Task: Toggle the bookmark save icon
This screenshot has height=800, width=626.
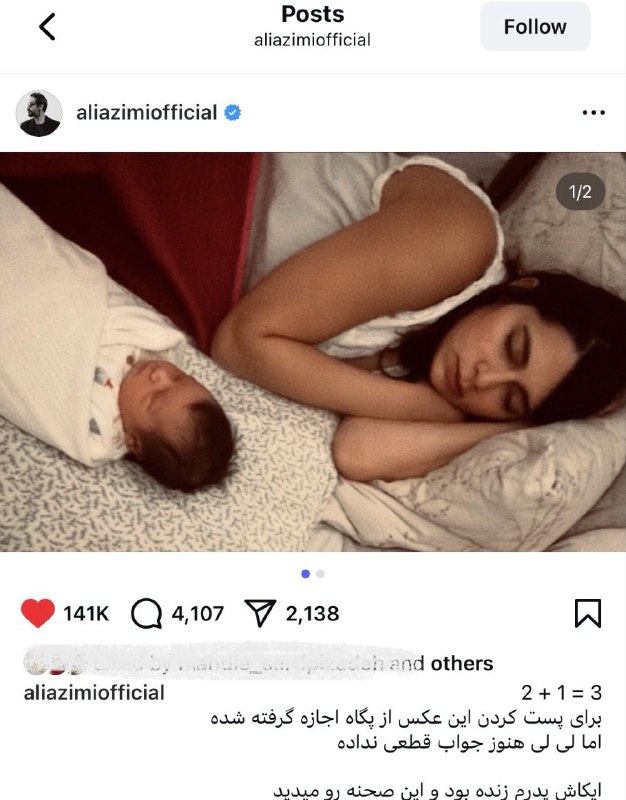Action: tap(588, 613)
